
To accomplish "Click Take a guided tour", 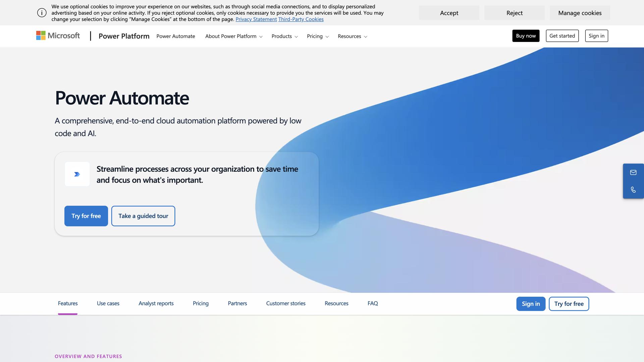I will tap(143, 216).
